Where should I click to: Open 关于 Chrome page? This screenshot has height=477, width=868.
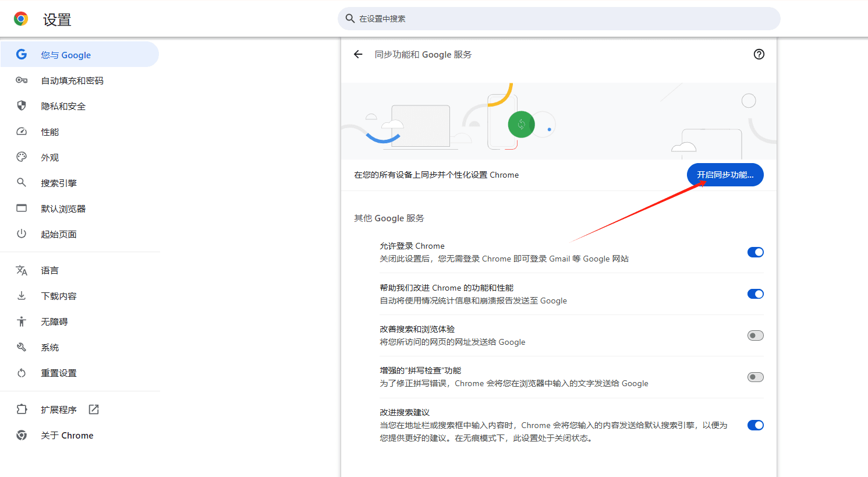(79, 435)
